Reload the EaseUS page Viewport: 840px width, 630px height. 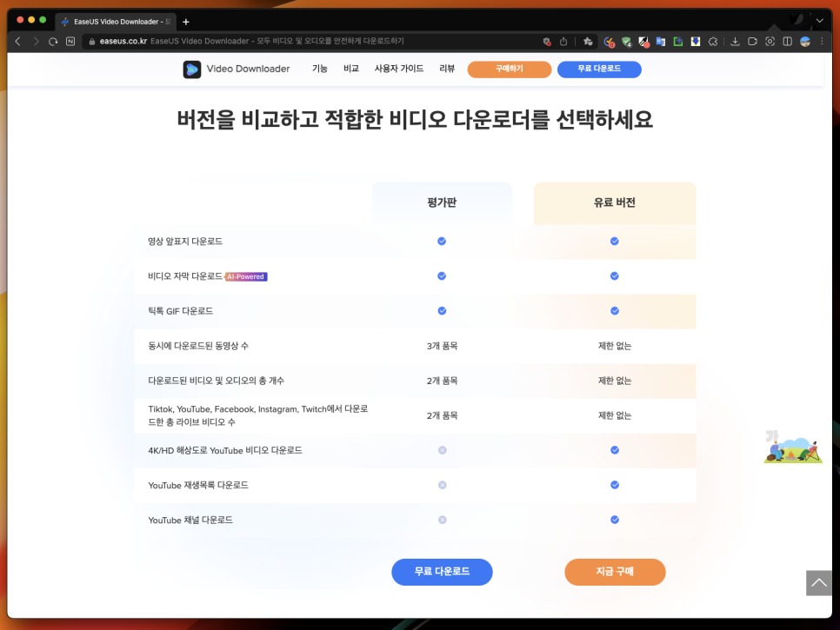(53, 41)
